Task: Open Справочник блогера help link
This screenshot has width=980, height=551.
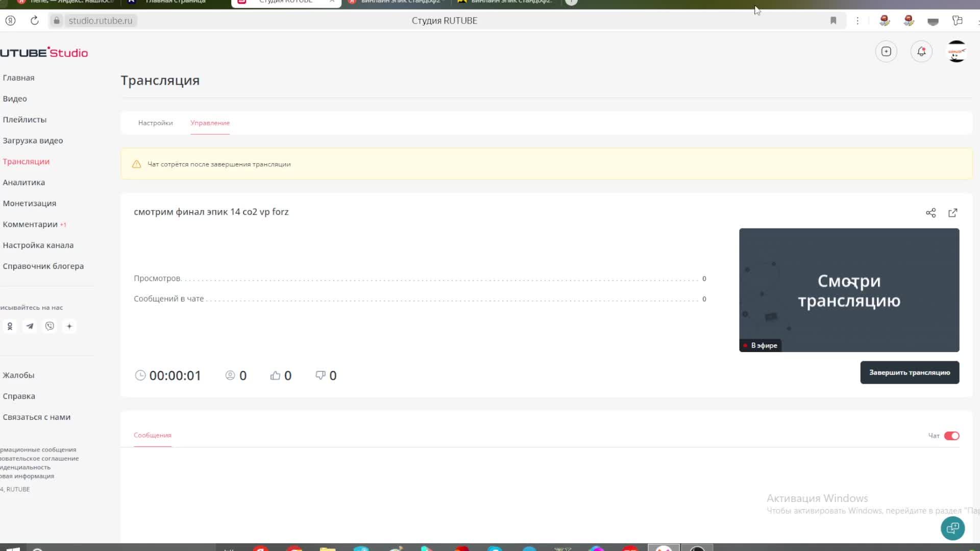Action: click(43, 266)
